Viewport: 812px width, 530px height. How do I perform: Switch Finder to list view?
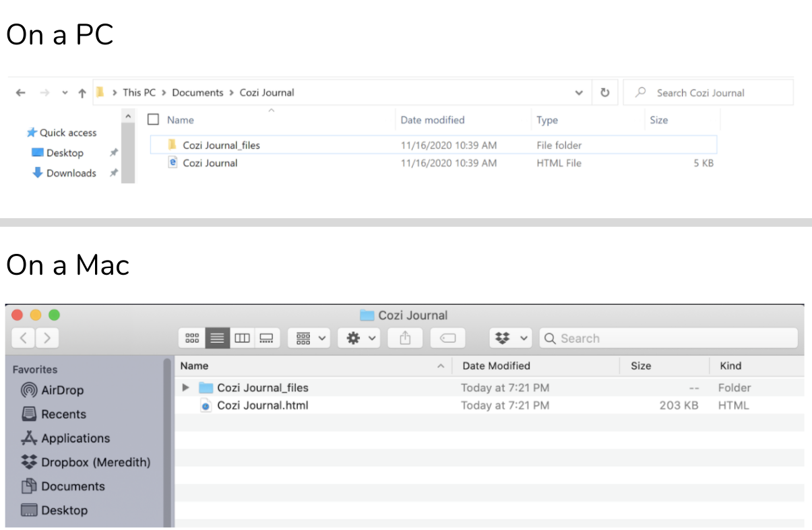coord(217,338)
